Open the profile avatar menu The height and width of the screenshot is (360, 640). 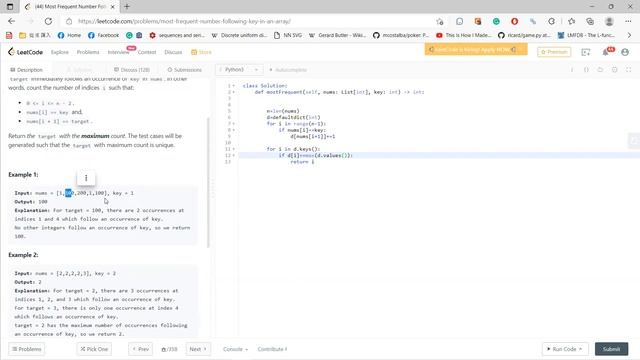coord(624,52)
